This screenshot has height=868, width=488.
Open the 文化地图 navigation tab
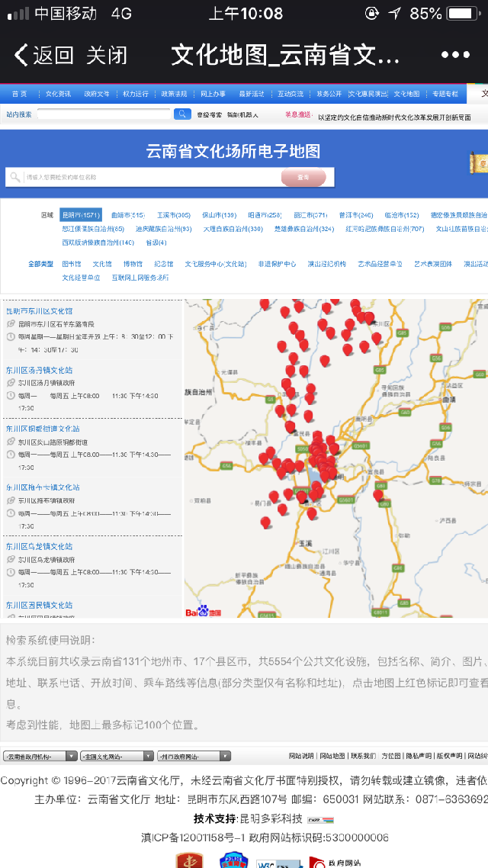point(406,94)
